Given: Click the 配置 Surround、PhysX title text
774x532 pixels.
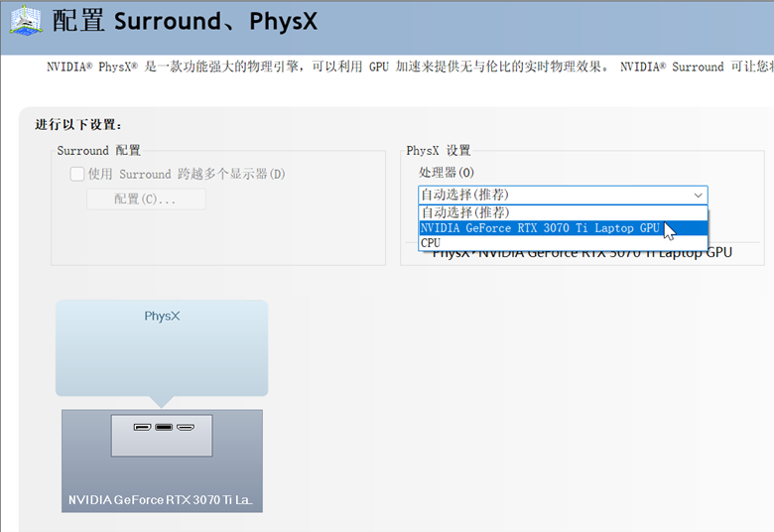Looking at the screenshot, I should click(x=186, y=21).
